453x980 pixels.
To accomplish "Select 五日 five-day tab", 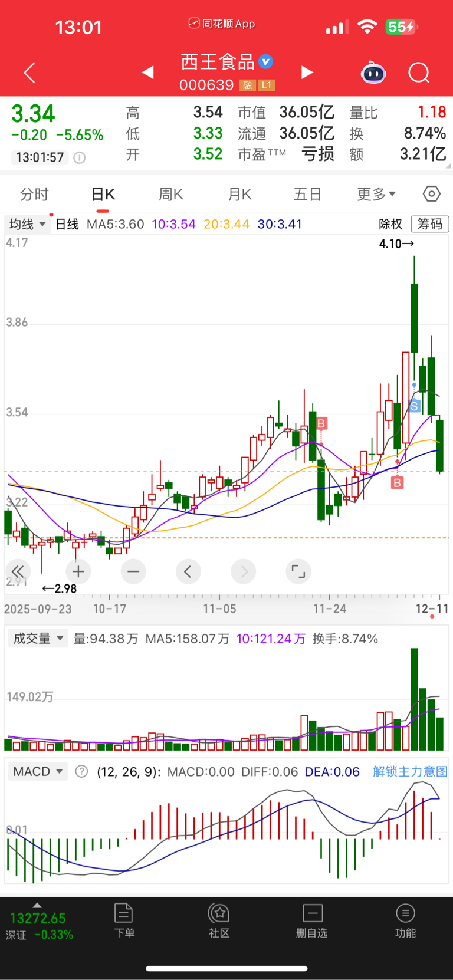I will [307, 194].
